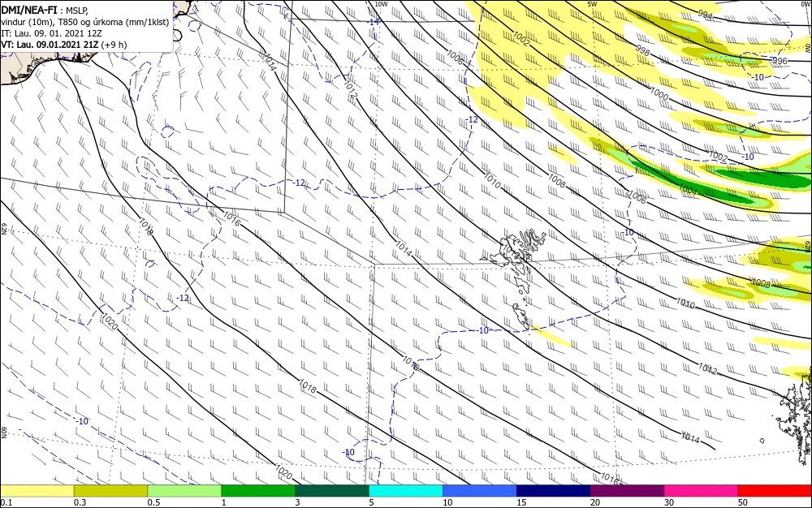This screenshot has width=812, height=508.
Task: Click the "DMI/NEA-FI" title text
Action: [x=29, y=9]
